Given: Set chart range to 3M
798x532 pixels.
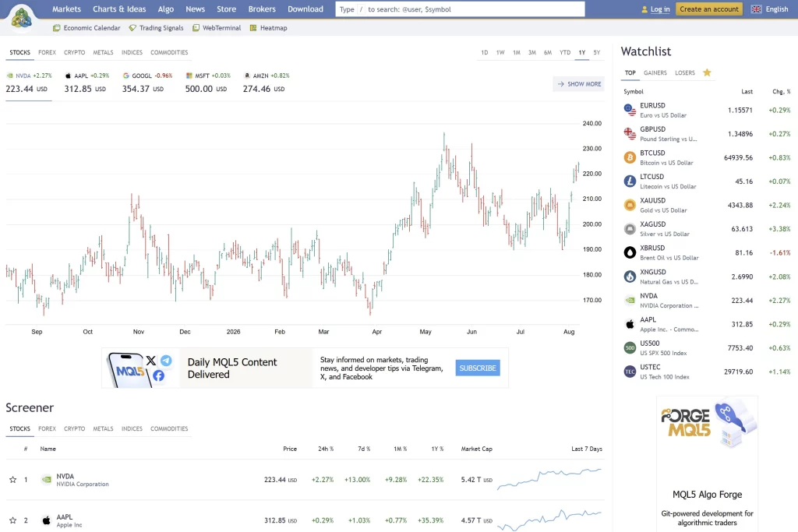Looking at the screenshot, I should (x=531, y=52).
